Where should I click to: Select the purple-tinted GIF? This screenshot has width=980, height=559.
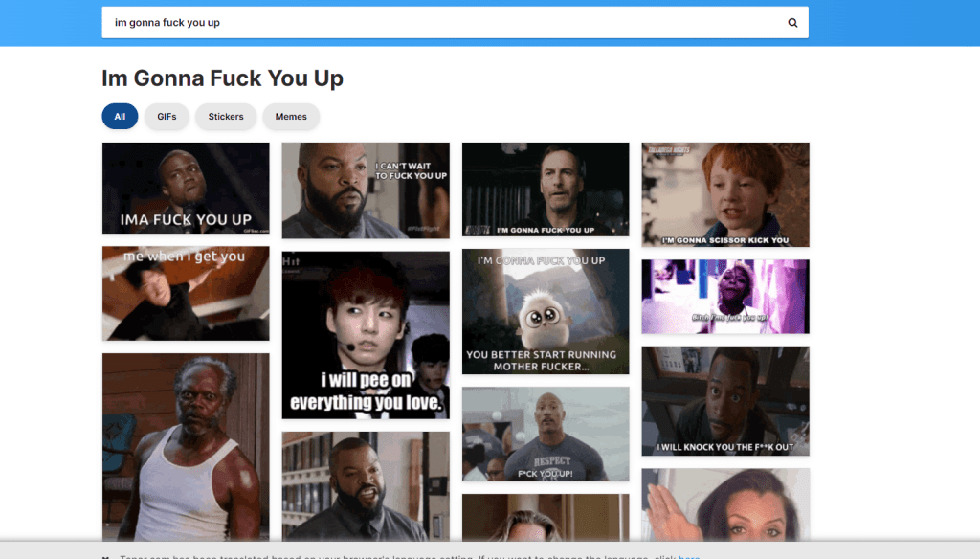click(725, 297)
